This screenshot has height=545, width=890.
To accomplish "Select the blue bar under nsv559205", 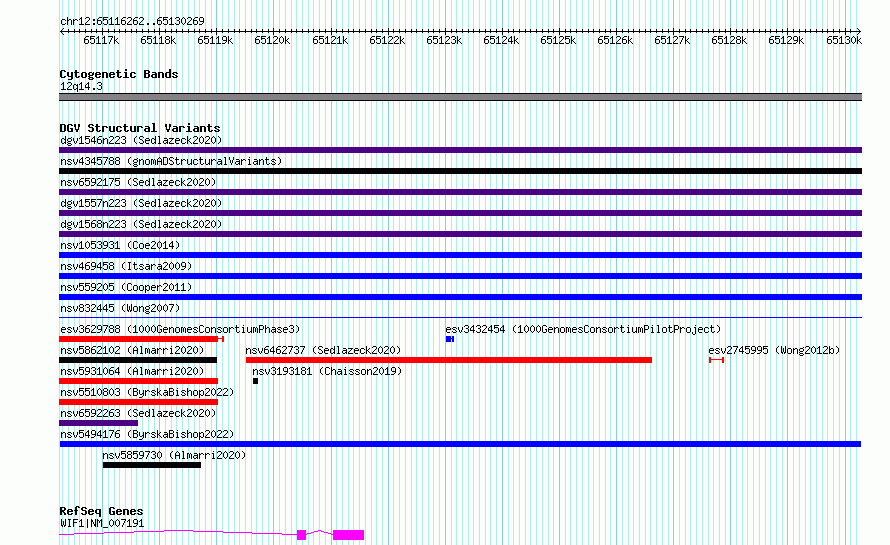I will coord(460,297).
